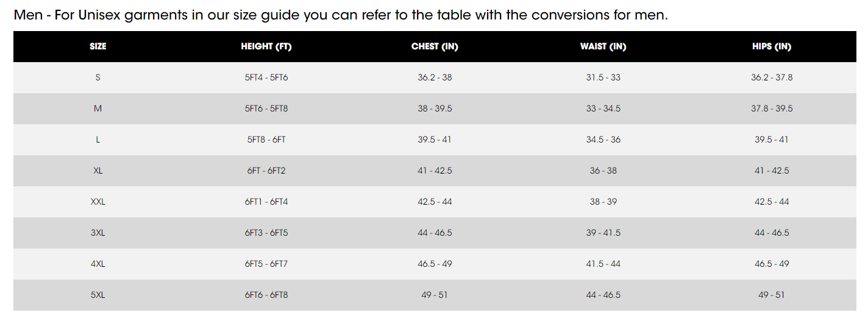
Task: Select the XXL size row label
Action: click(x=98, y=202)
